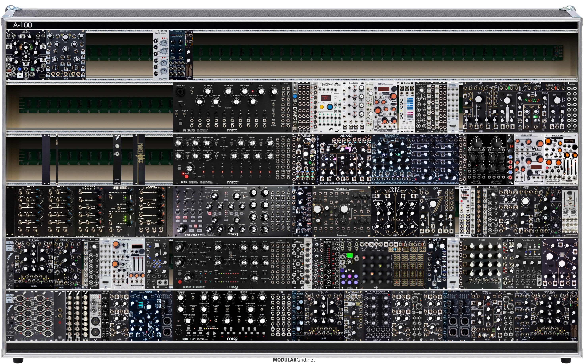Select the Warna module
The height and width of the screenshot is (364, 588).
pyautogui.click(x=298, y=264)
